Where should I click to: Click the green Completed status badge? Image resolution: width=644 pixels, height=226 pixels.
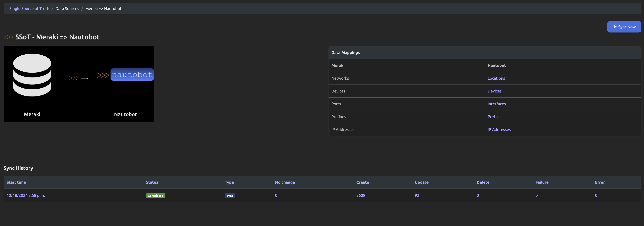[155, 196]
